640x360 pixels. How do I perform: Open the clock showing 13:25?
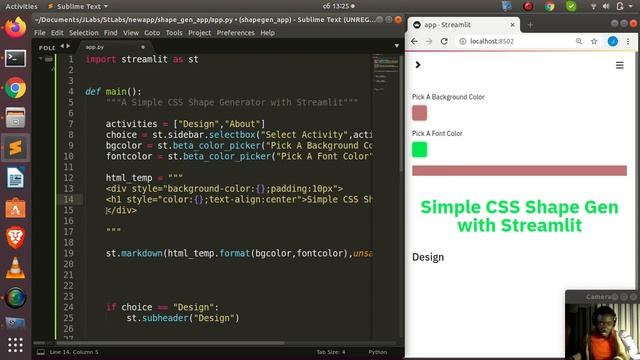click(x=338, y=6)
